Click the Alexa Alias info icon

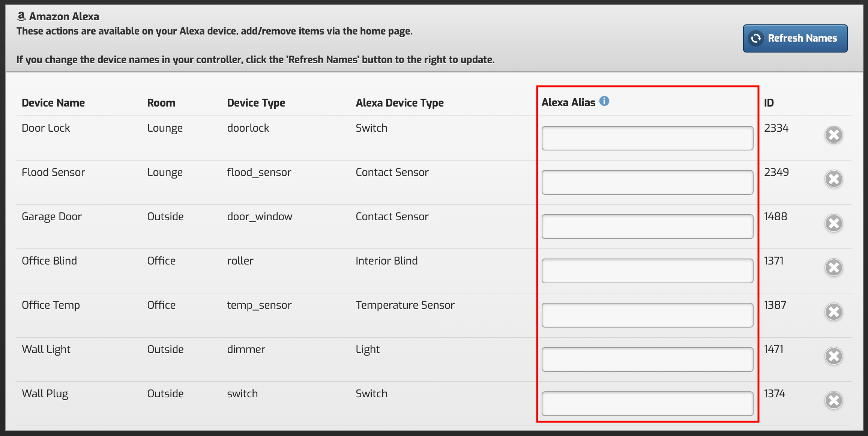pyautogui.click(x=604, y=101)
